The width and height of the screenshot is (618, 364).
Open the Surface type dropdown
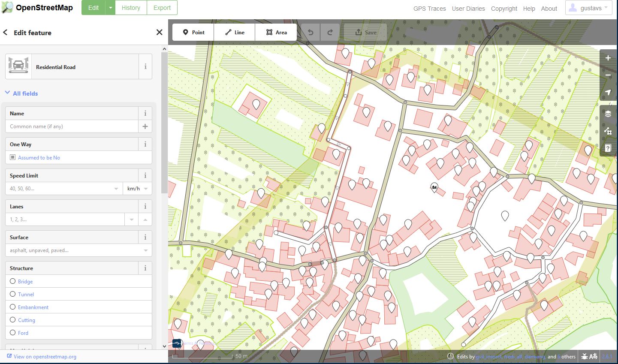146,250
